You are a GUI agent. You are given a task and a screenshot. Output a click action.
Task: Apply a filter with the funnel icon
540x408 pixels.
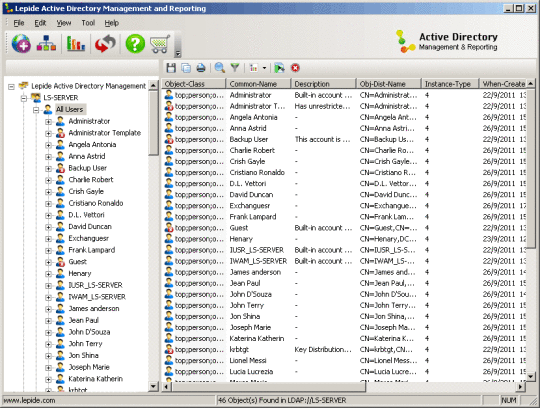(x=235, y=68)
